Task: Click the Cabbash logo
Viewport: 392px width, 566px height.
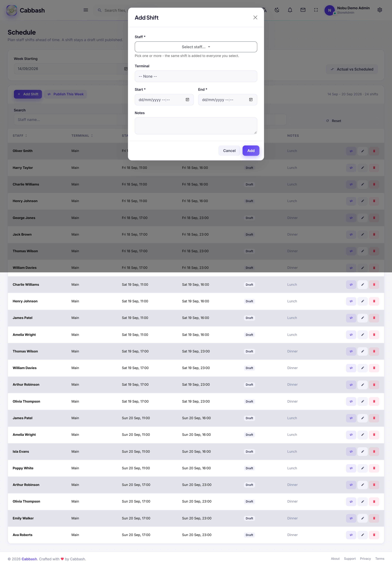Action: pyautogui.click(x=26, y=10)
